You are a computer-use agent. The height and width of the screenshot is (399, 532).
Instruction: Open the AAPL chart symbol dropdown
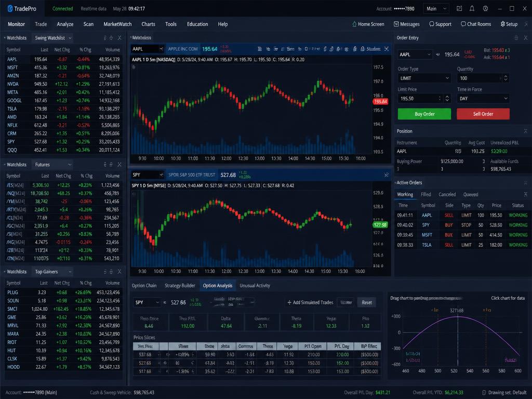click(148, 49)
